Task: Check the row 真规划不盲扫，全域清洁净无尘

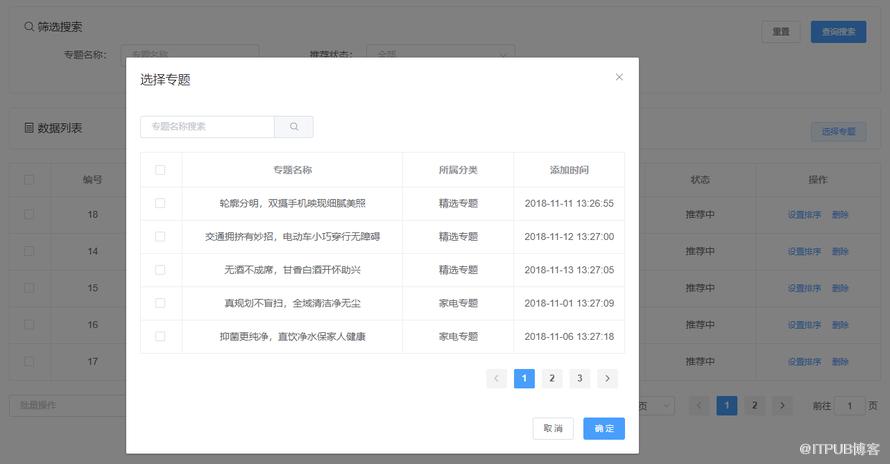Action: coord(160,303)
